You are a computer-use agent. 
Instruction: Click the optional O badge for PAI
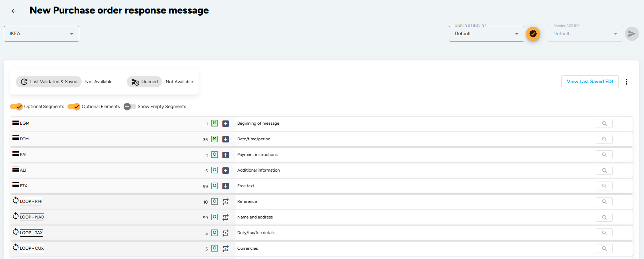tap(215, 155)
